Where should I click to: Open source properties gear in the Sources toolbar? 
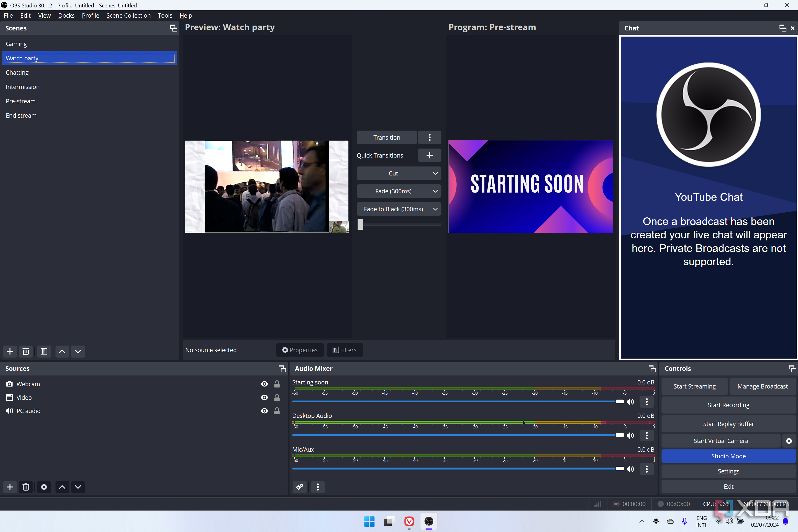click(x=44, y=487)
